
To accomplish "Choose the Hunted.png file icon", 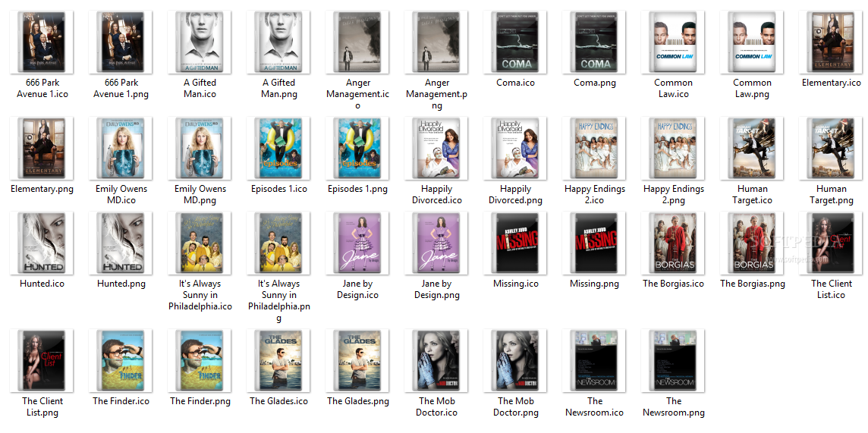I will pyautogui.click(x=121, y=243).
